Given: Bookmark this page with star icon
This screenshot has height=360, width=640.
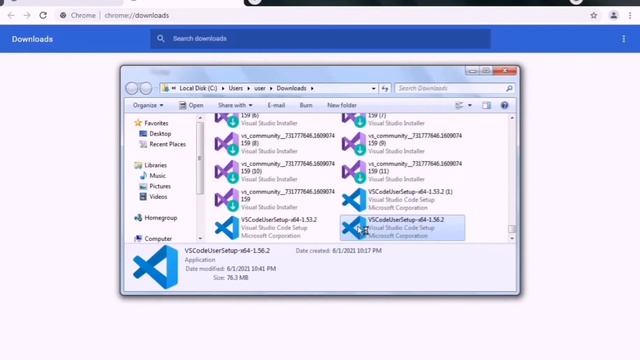Looking at the screenshot, I should point(593,16).
